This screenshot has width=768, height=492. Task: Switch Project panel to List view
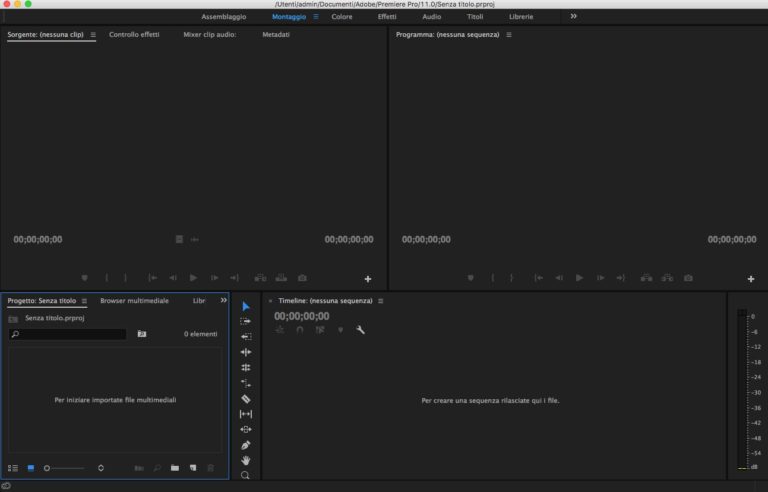pyautogui.click(x=13, y=468)
